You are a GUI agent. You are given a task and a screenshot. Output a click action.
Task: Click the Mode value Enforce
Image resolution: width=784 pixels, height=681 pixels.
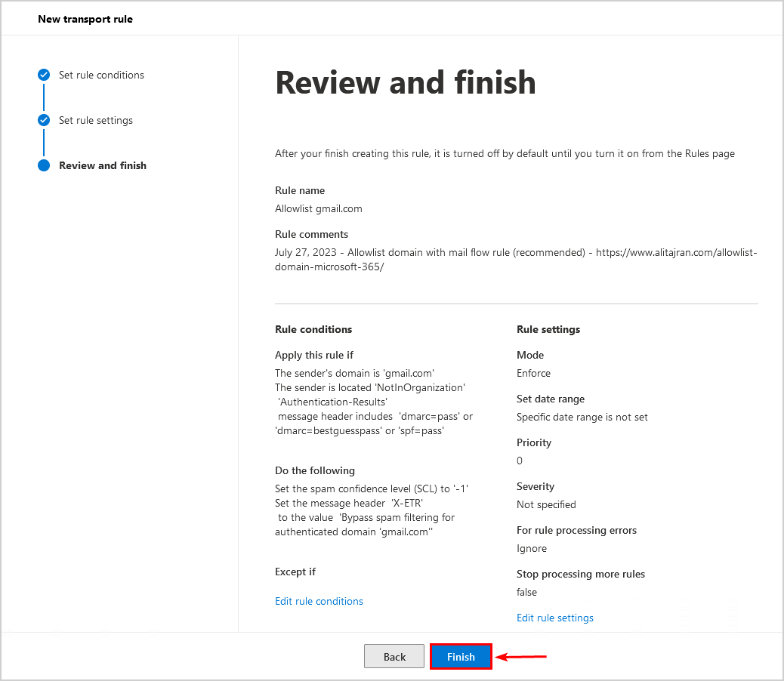coord(533,373)
